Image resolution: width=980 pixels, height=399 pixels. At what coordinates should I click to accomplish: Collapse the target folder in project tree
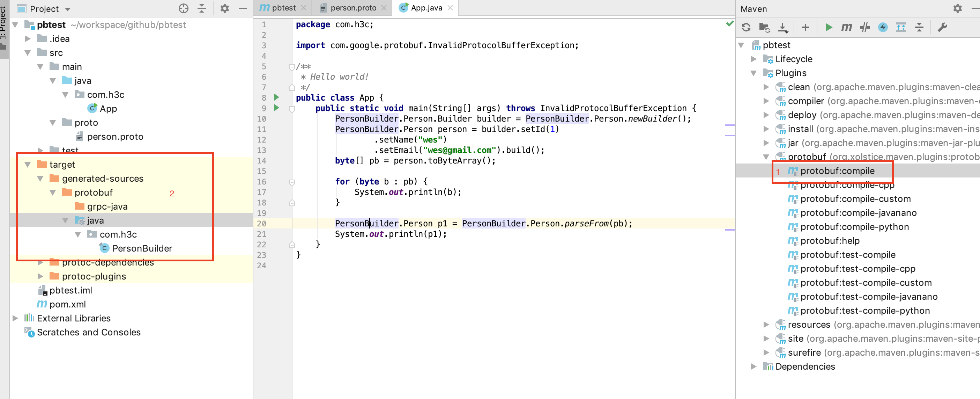coord(27,165)
